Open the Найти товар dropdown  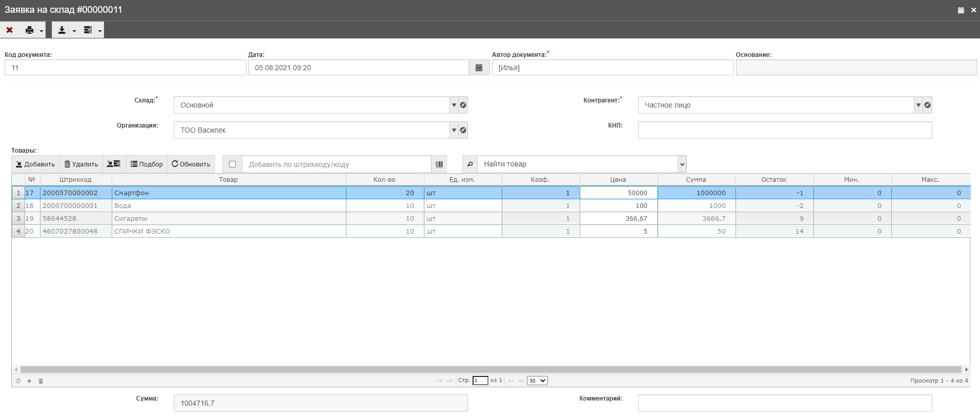click(x=682, y=164)
